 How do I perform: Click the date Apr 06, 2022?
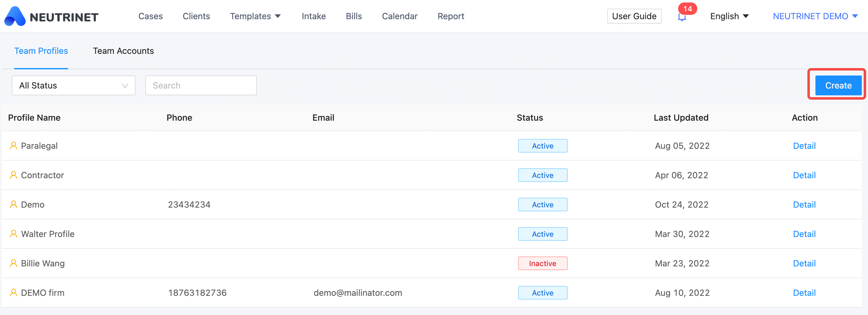[x=681, y=175]
